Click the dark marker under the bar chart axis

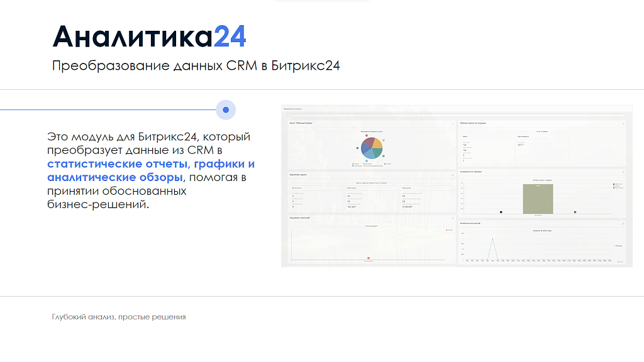pyautogui.click(x=501, y=212)
